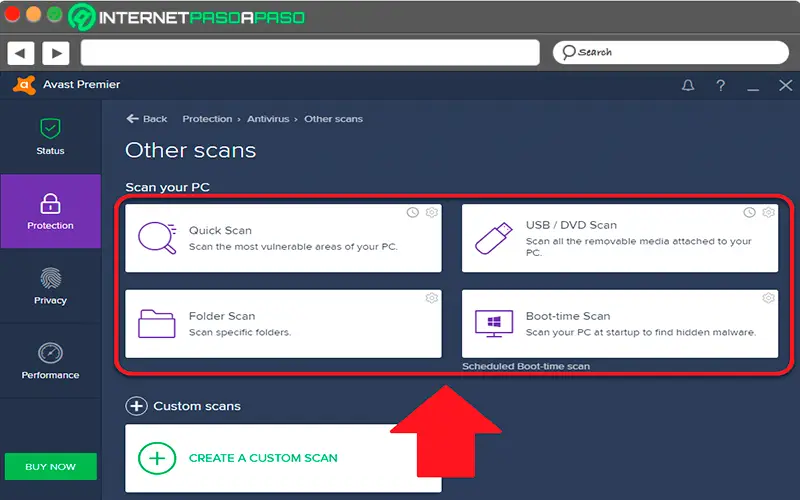Open Quick Scan schedule clock icon
This screenshot has width=800, height=500.
coord(413,212)
